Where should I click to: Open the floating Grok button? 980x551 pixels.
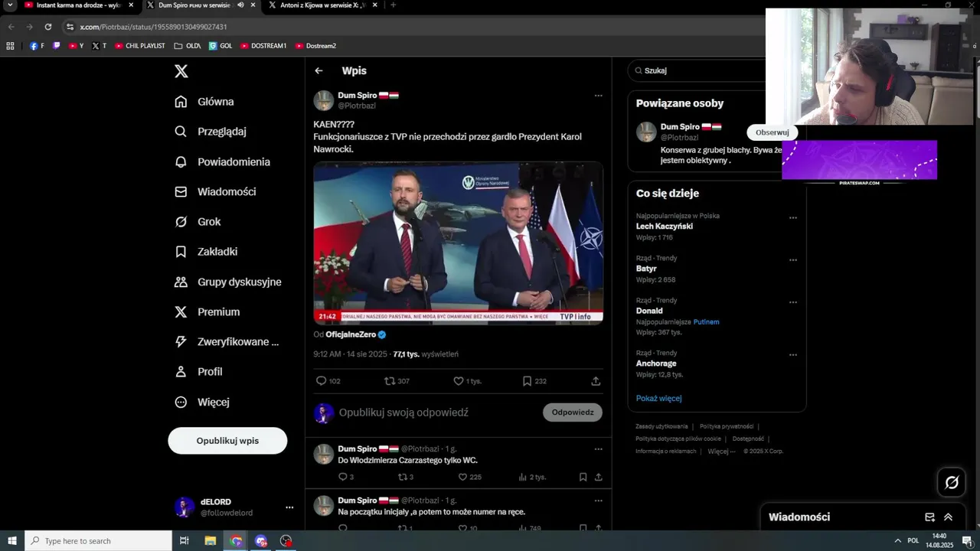pos(952,482)
